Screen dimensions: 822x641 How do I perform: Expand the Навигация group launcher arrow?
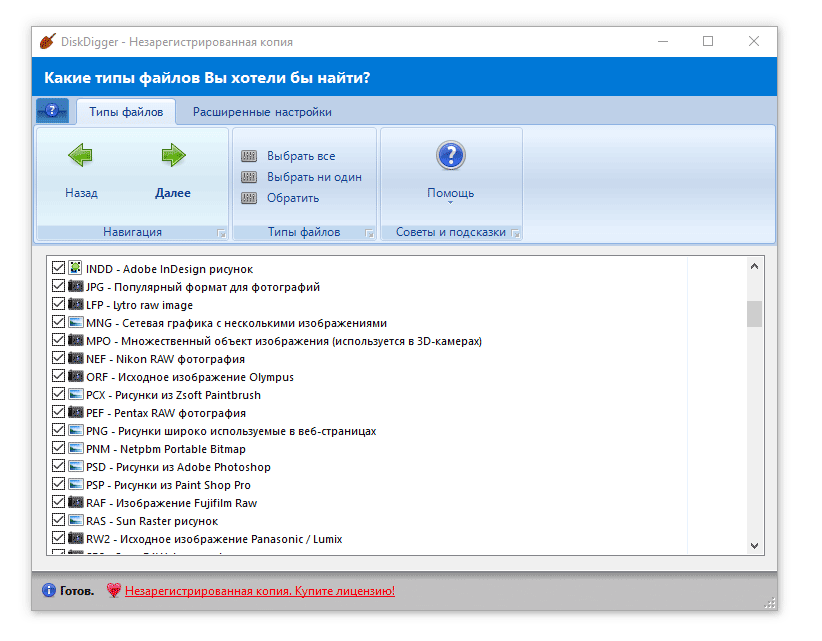[x=221, y=233]
